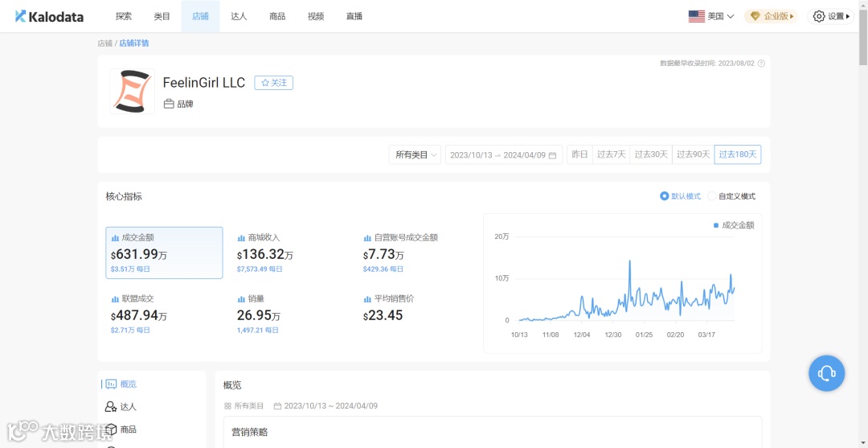
Task: Select the 店铺 navigation tab
Action: [x=200, y=17]
